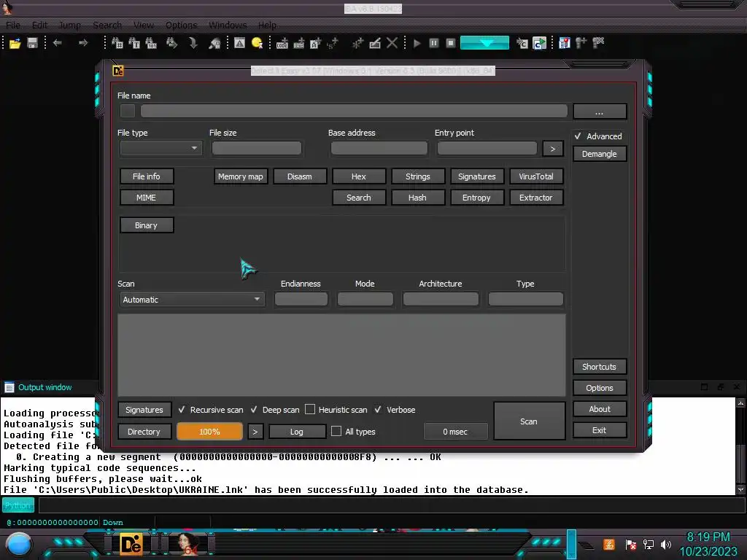Click the Python command input line

coord(392,505)
